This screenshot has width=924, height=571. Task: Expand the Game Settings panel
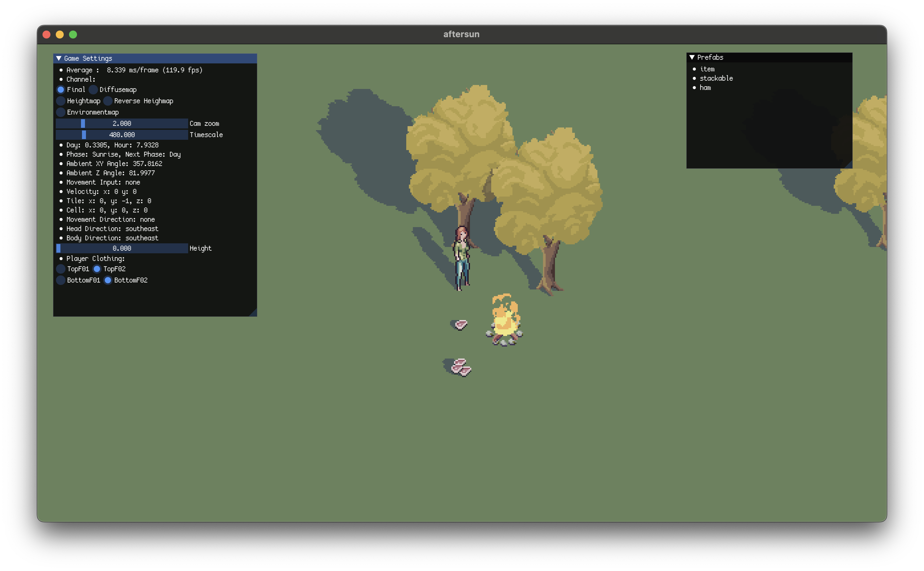58,57
